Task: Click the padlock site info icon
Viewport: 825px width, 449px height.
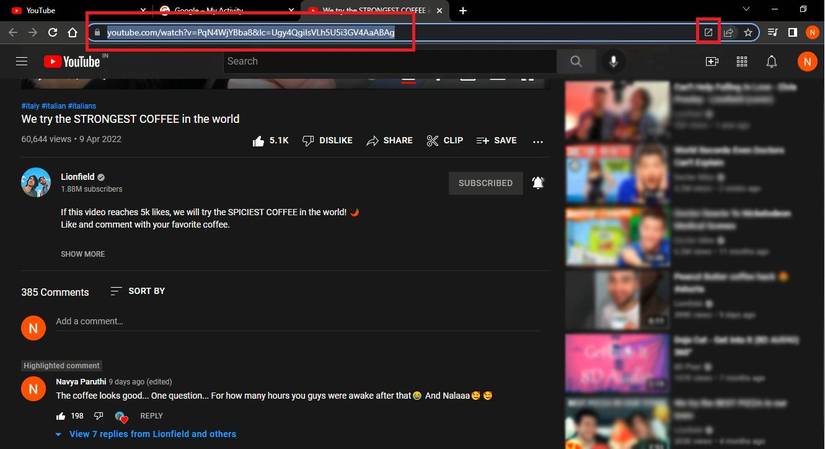Action: pyautogui.click(x=97, y=33)
